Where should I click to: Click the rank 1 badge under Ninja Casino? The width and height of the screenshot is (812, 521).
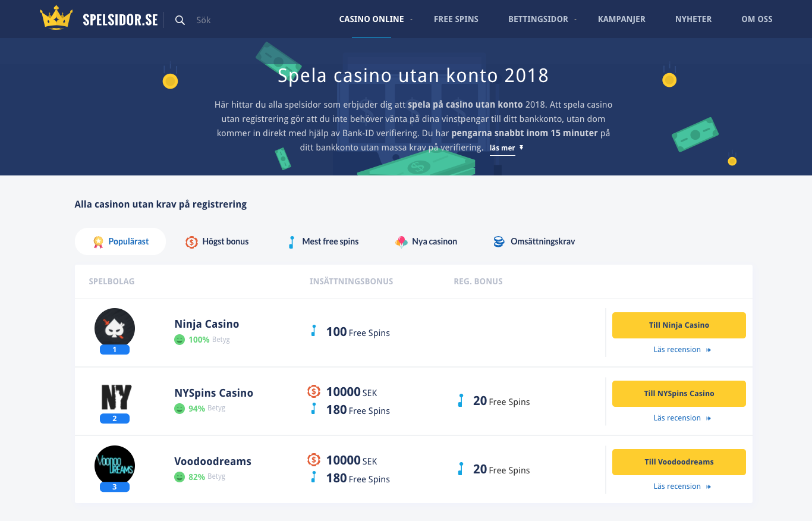(x=115, y=350)
